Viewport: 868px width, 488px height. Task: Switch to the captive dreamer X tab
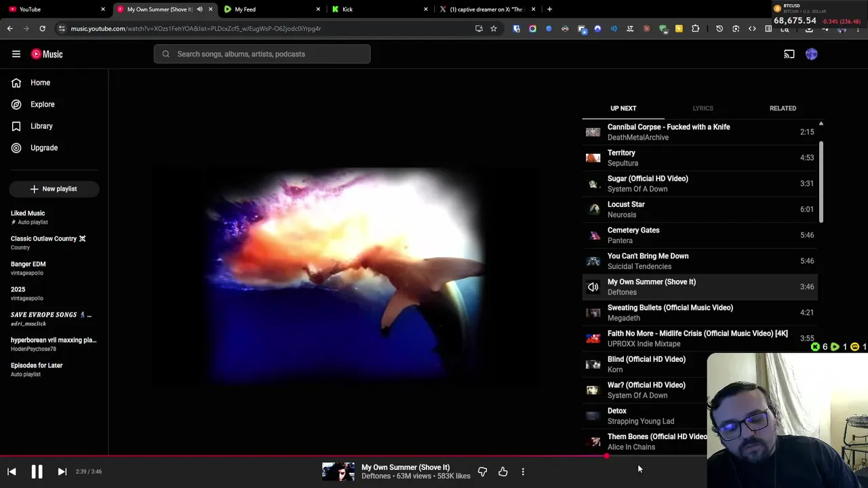487,9
